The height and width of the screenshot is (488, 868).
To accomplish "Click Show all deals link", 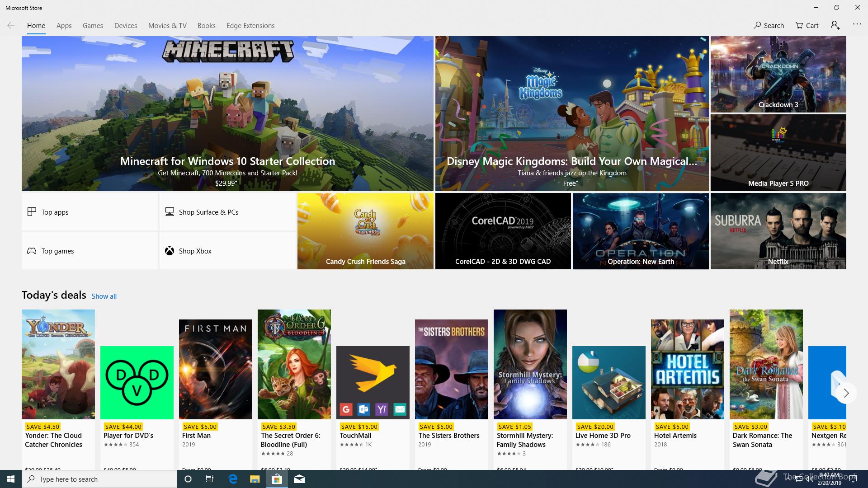I will point(104,296).
